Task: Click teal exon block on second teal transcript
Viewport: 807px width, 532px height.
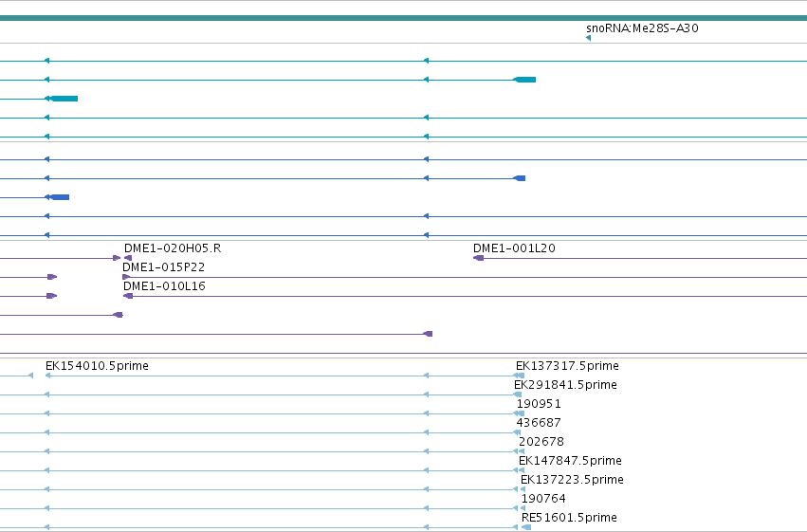Action: (x=525, y=80)
